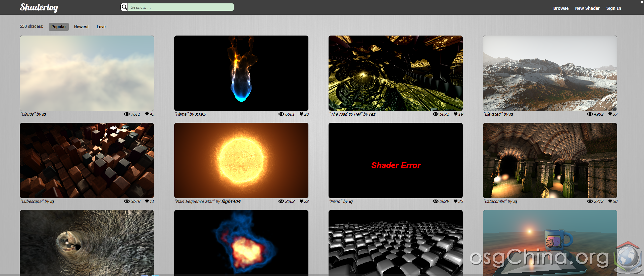Focus the Search input field
This screenshot has height=276, width=644.
[181, 7]
